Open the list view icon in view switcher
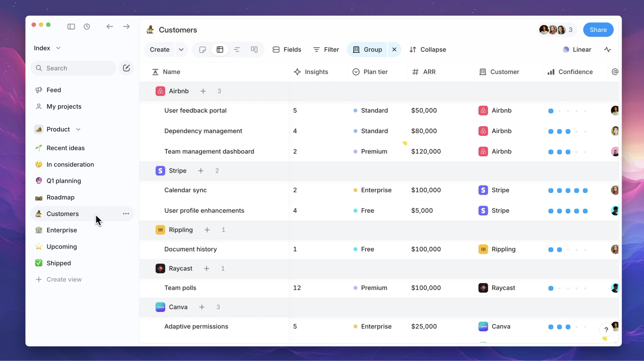The image size is (644, 361). pos(237,49)
